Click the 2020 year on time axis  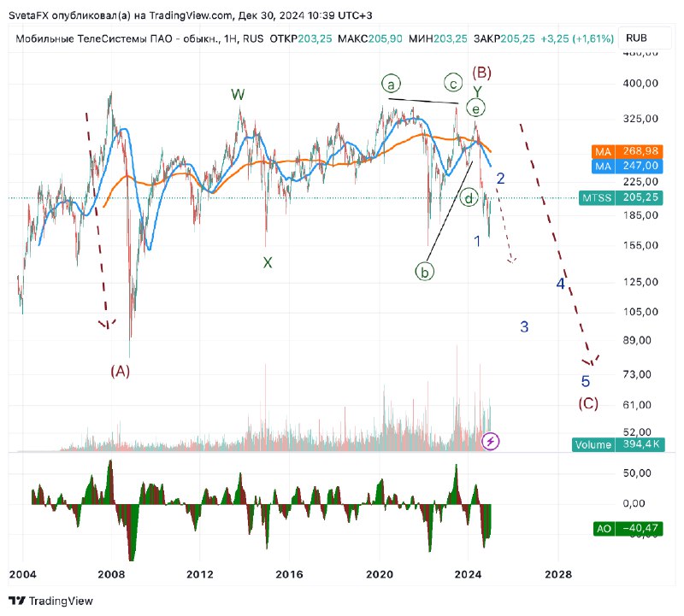(379, 575)
